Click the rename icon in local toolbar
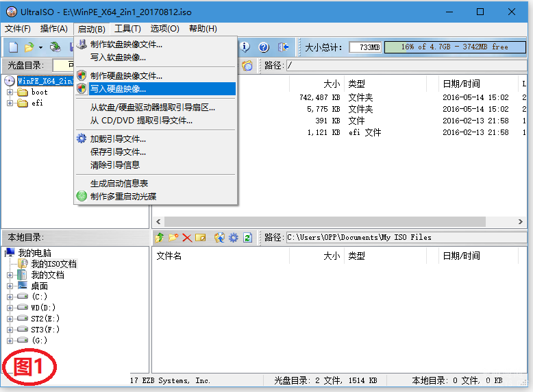 click(x=201, y=237)
